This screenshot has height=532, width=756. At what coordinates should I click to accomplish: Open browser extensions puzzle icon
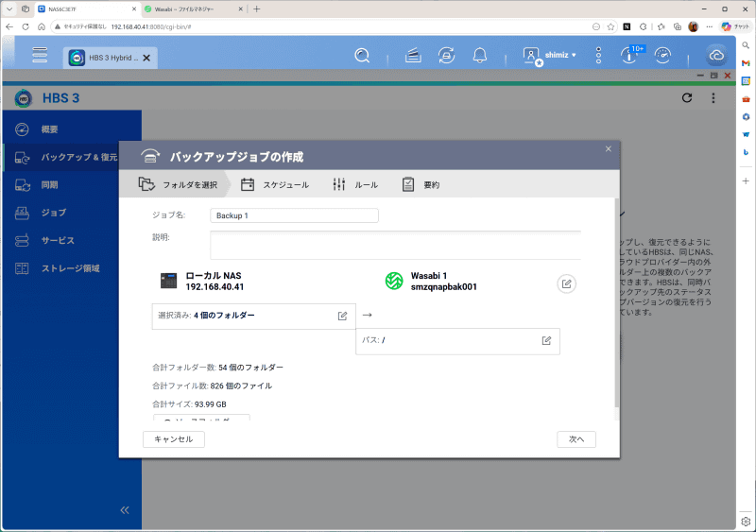[644, 27]
